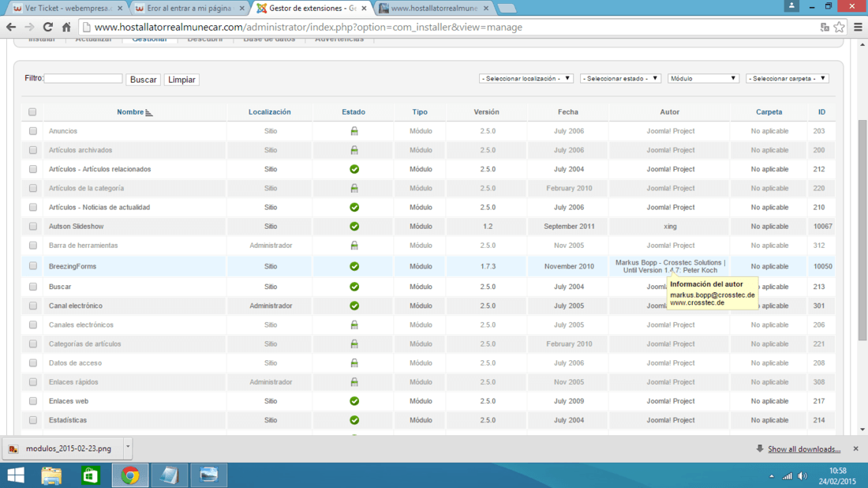This screenshot has width=868, height=488.
Task: Click the vertical page scrollbar thumb
Action: pyautogui.click(x=862, y=230)
